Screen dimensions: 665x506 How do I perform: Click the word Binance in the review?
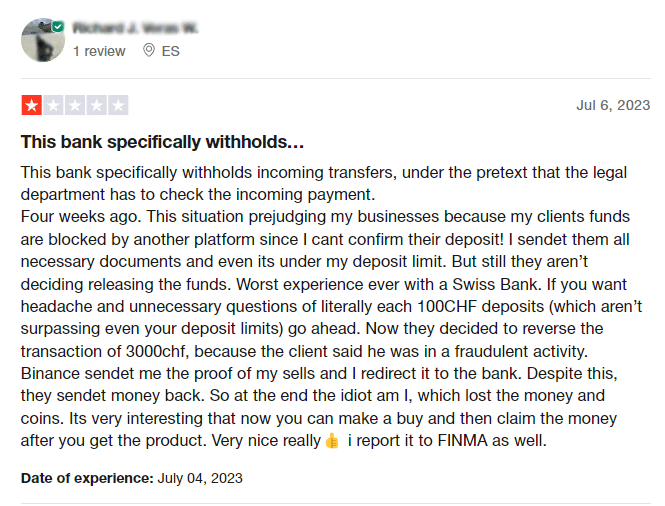click(50, 374)
